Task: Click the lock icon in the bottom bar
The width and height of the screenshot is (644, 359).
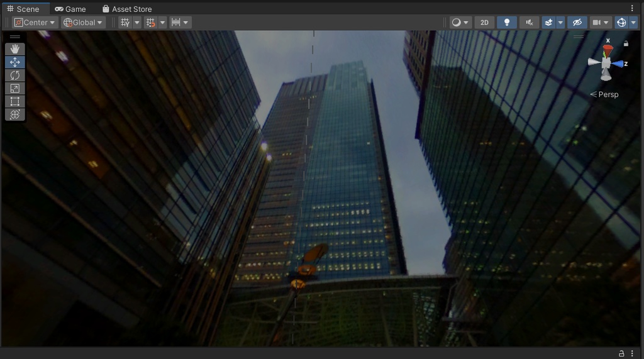Action: tap(621, 353)
